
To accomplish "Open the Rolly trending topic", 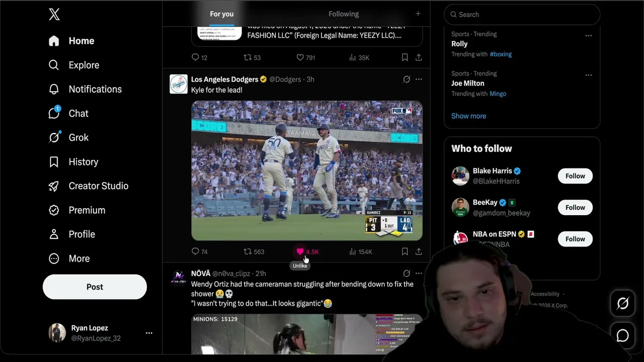I will [459, 44].
